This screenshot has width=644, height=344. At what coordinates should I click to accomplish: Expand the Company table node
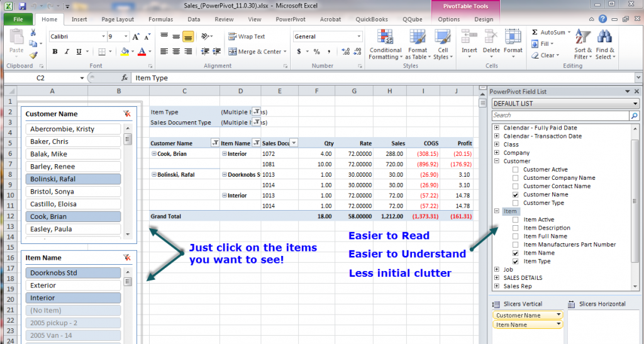[497, 153]
